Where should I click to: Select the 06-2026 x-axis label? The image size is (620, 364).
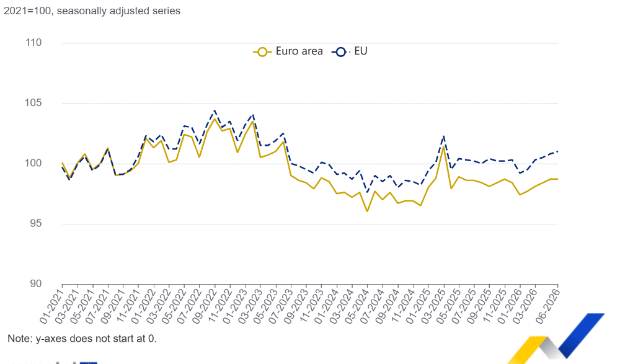point(547,306)
